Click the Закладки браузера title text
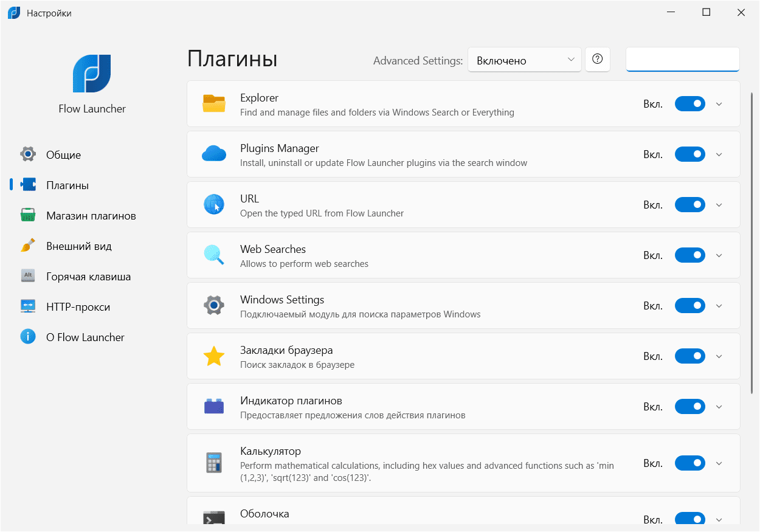This screenshot has width=760, height=532. point(286,350)
